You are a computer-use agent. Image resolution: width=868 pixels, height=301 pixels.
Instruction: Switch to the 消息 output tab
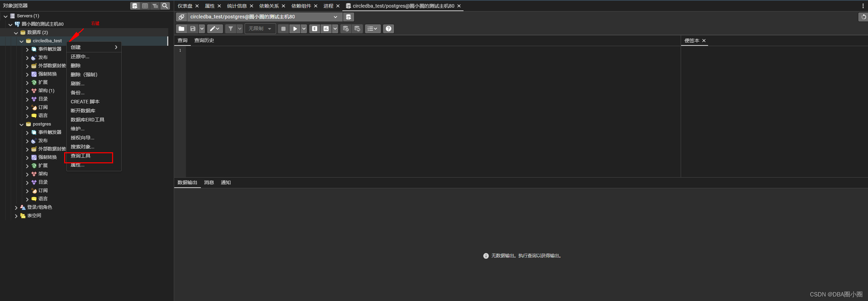209,183
